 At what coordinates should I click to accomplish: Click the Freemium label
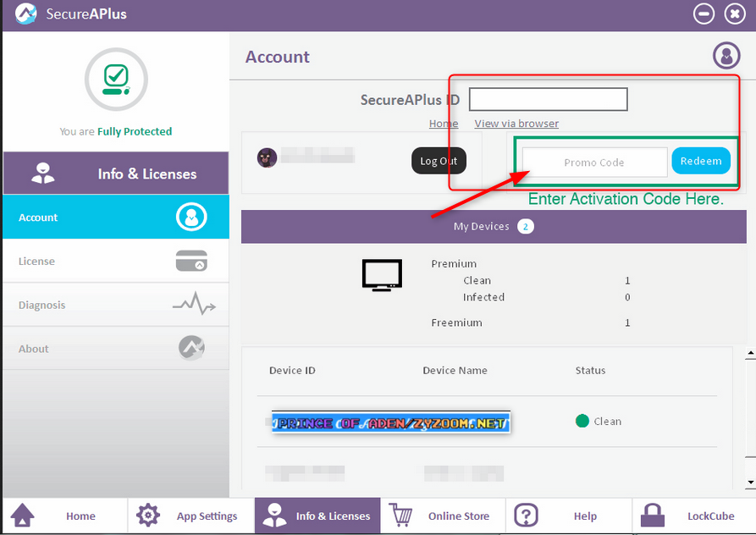click(456, 323)
